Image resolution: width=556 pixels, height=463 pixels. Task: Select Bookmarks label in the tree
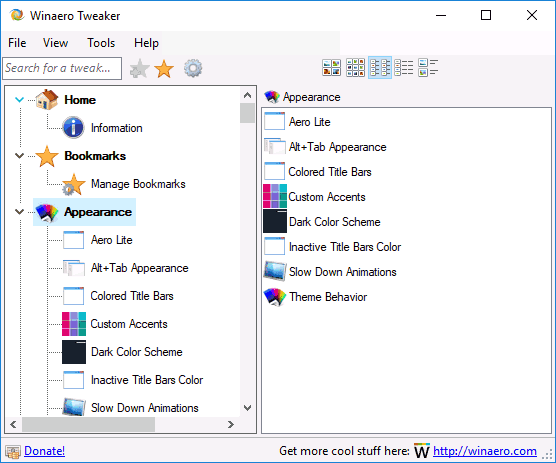click(95, 156)
